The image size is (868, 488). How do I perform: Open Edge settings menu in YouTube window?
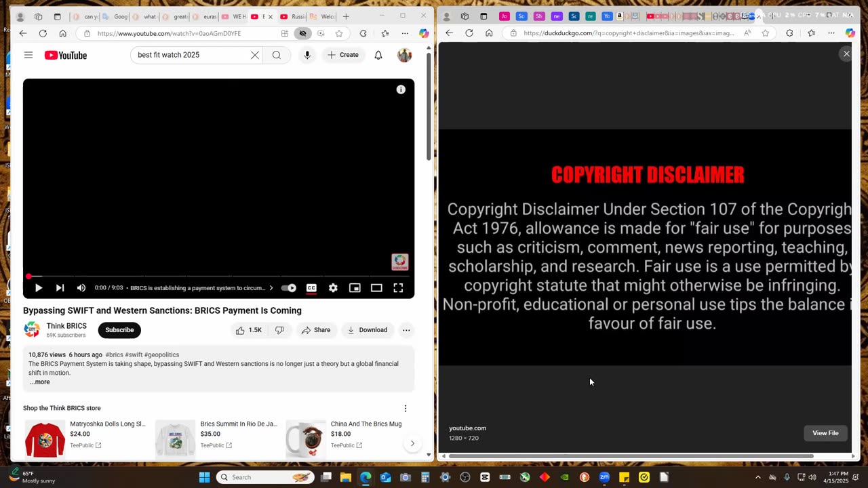(x=405, y=33)
